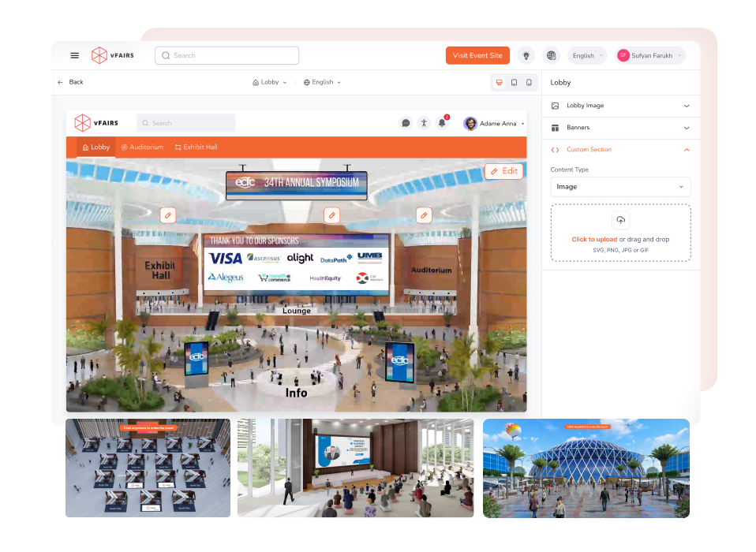Open the notifications bell with badge
This screenshot has height=552, width=756.
coord(442,123)
